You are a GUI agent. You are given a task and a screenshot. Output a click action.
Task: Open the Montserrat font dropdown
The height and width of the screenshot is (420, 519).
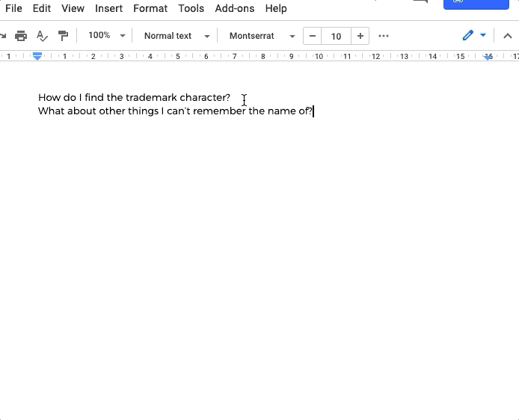262,36
